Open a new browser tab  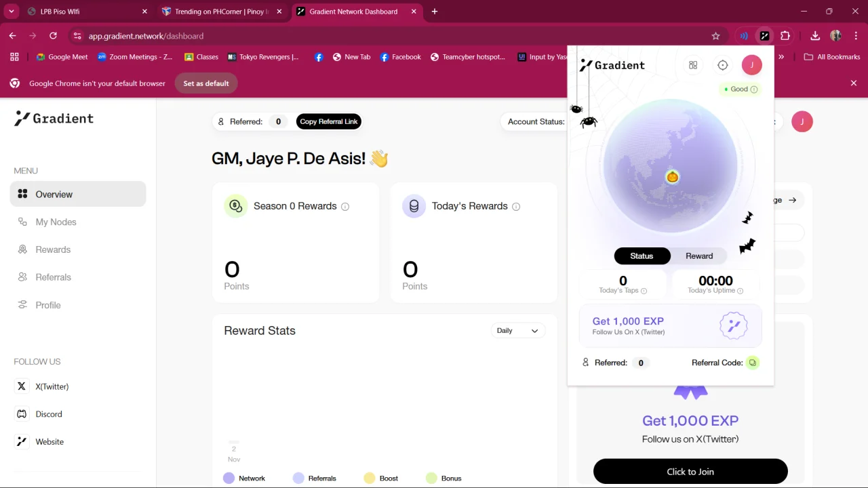point(435,12)
